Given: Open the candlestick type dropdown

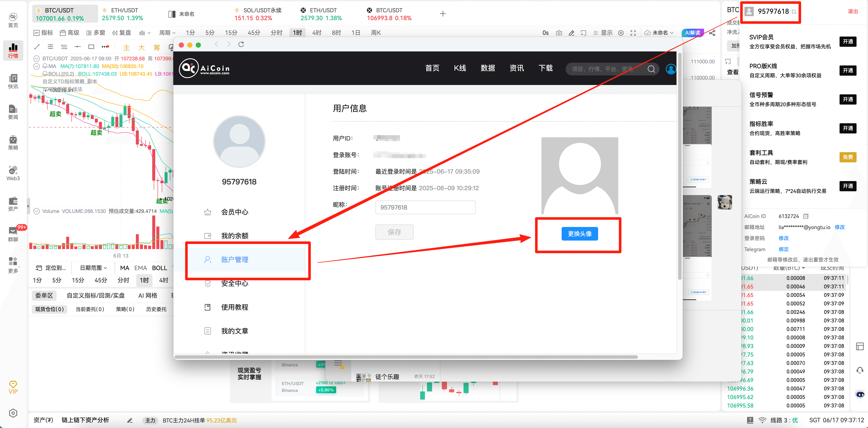Looking at the screenshot, I should tap(145, 33).
